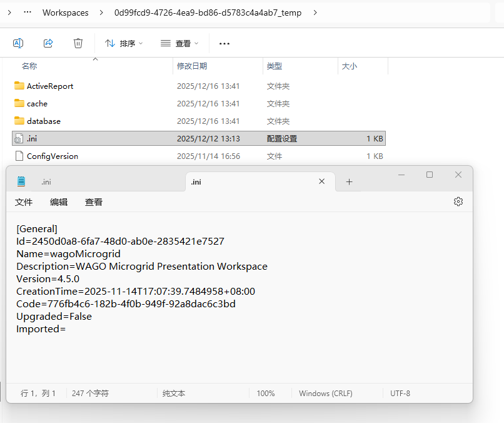Click the 100% zoom level in status bar
This screenshot has height=423, width=504.
coord(266,394)
